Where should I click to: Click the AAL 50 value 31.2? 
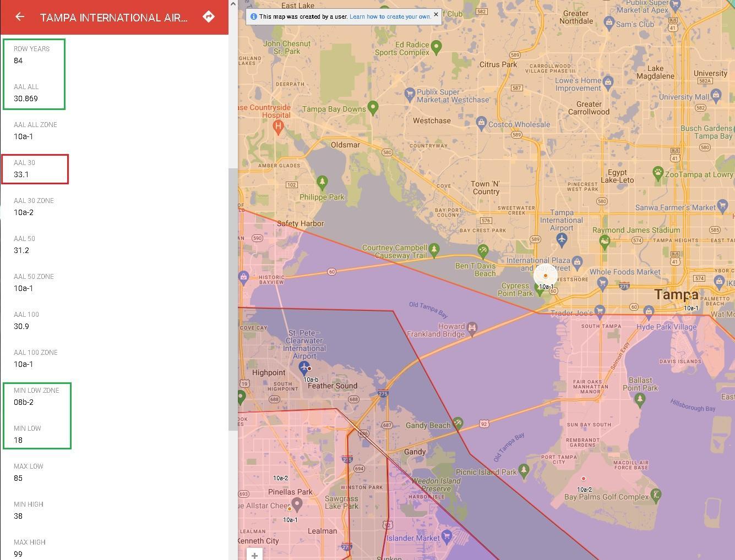pos(21,250)
